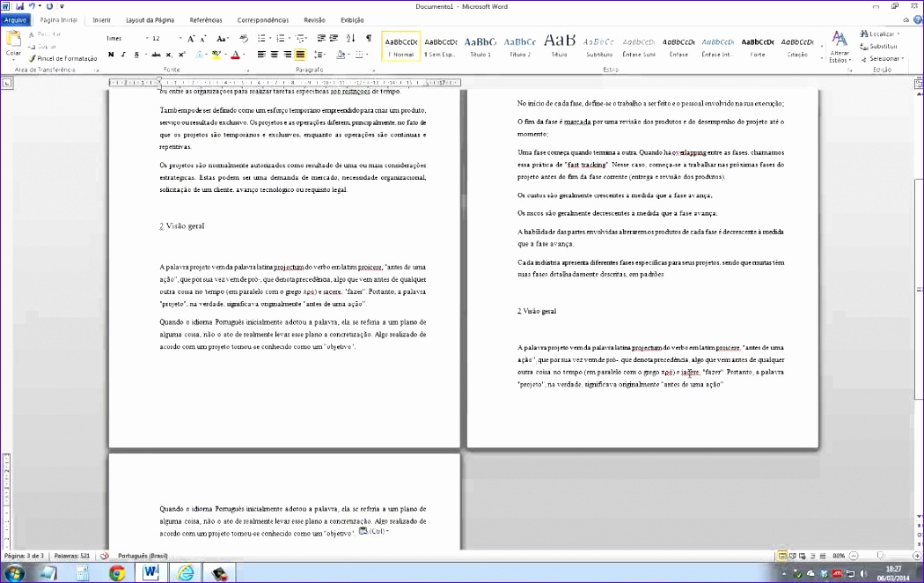Center align text
924x583 pixels.
(274, 55)
